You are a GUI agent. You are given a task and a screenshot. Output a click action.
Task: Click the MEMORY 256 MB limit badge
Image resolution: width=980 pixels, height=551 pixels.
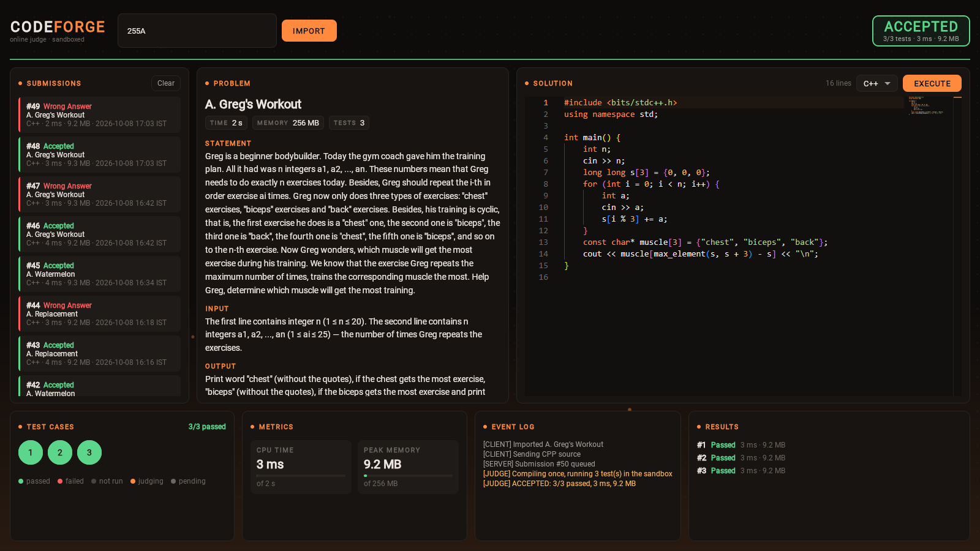(288, 123)
